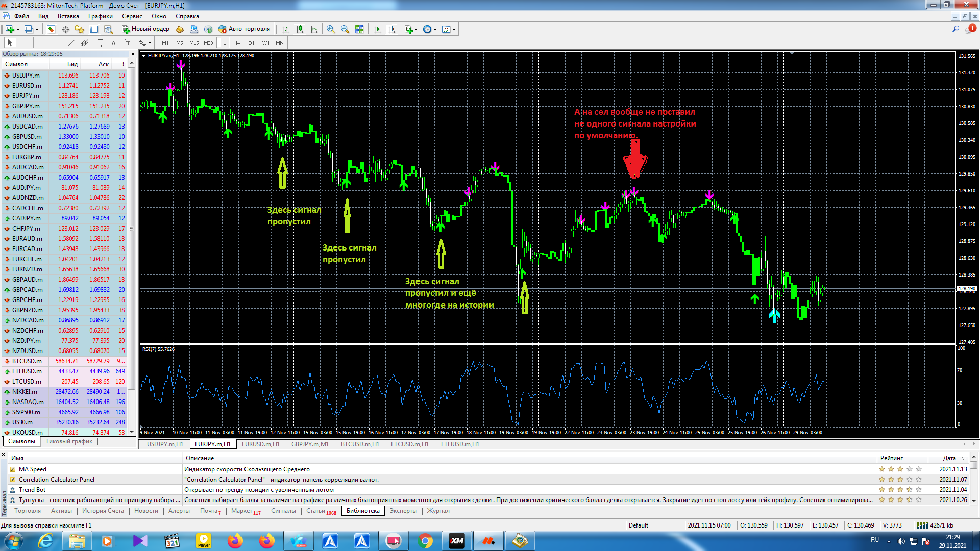This screenshot has height=551, width=980.
Task: Open the periodicity clock dropdown arrow
Action: (x=435, y=29)
